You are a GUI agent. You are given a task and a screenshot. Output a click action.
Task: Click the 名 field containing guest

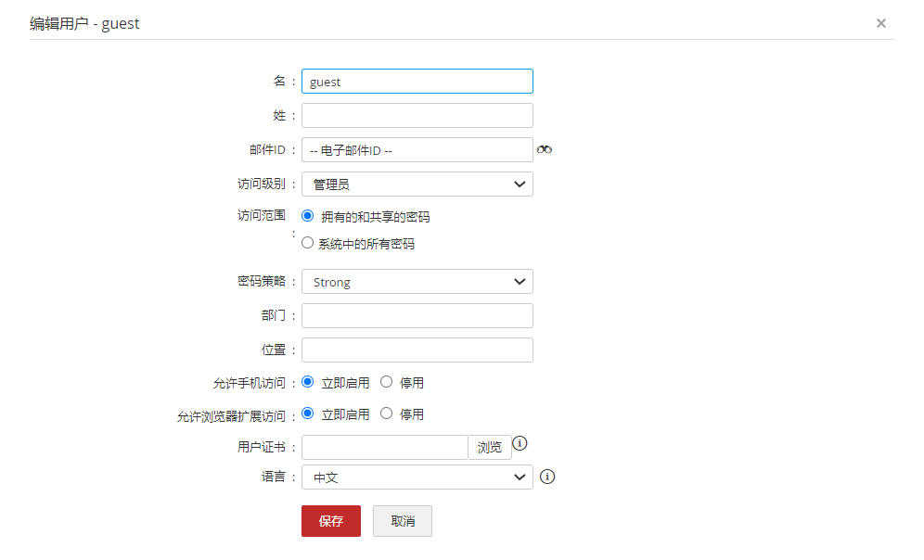417,82
